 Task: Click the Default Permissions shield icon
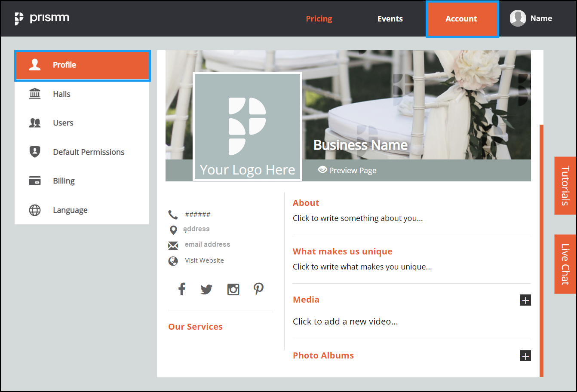[x=35, y=152]
